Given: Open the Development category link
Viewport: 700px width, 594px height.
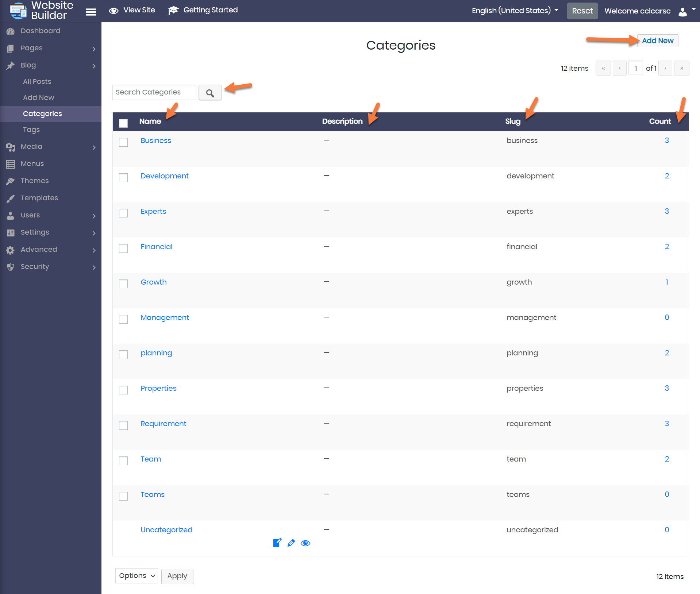Looking at the screenshot, I should [165, 176].
